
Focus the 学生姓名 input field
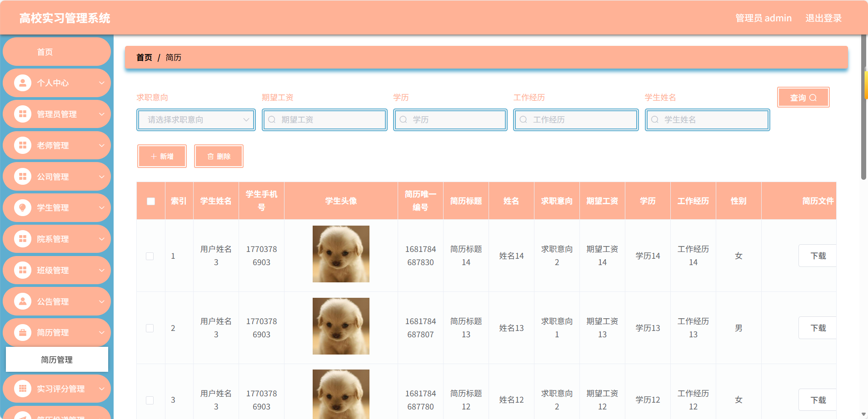click(707, 120)
